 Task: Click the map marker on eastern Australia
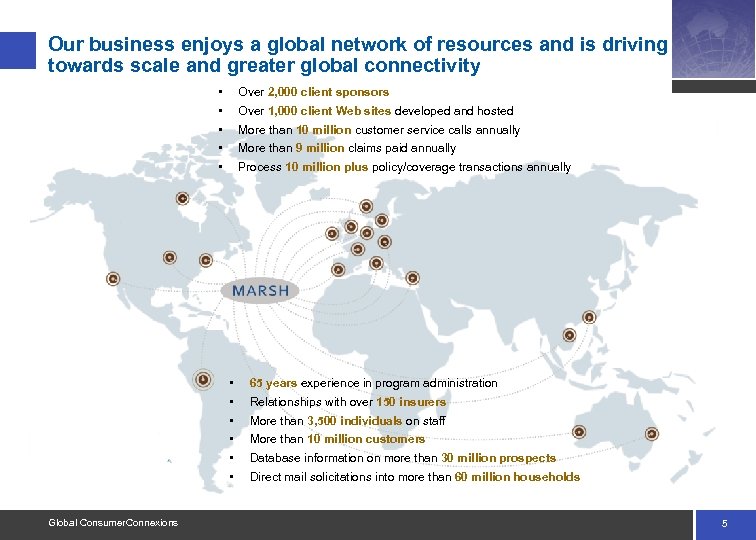click(x=652, y=433)
